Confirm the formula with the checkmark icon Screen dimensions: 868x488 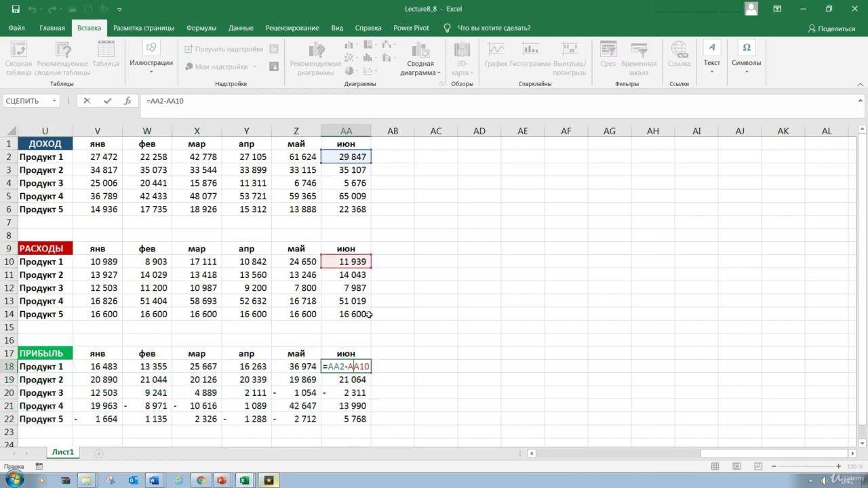[107, 101]
